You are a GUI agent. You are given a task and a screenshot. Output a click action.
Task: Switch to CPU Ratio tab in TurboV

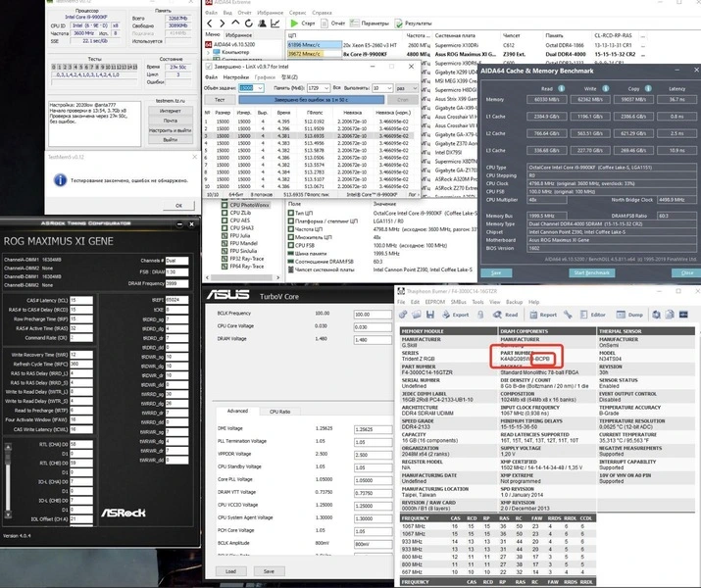coord(279,412)
